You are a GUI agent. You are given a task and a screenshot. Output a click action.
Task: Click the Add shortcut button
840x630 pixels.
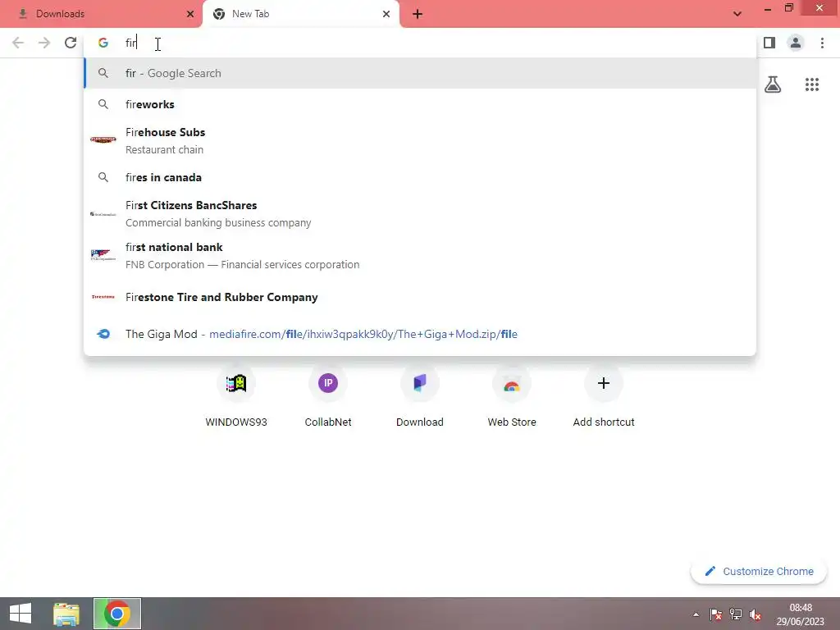[604, 397]
